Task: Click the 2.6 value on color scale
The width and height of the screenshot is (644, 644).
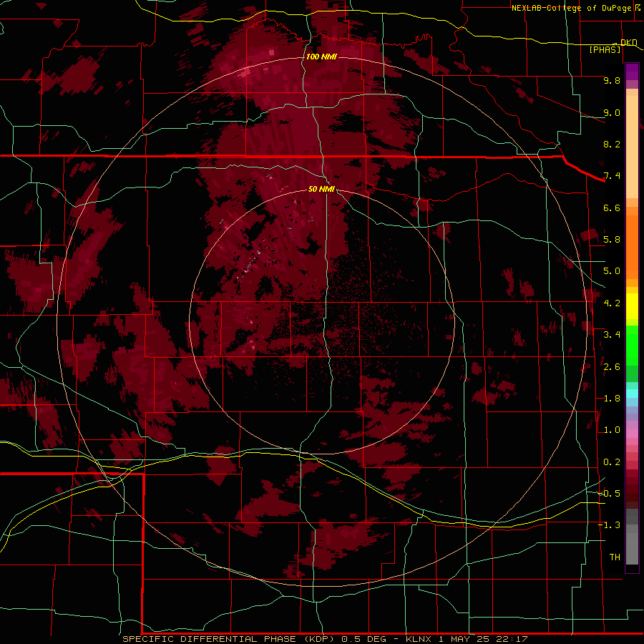Action: click(612, 367)
